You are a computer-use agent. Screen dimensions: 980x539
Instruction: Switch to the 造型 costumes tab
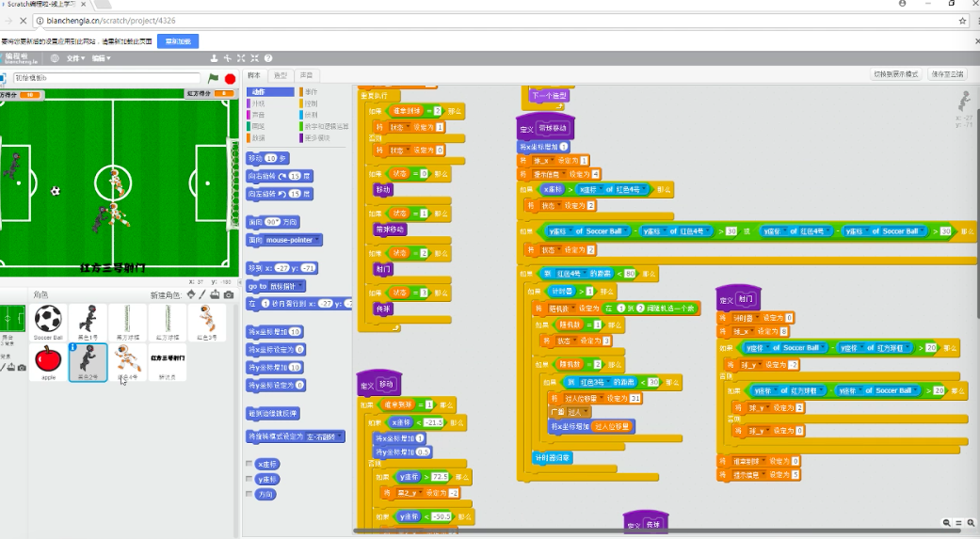(281, 75)
